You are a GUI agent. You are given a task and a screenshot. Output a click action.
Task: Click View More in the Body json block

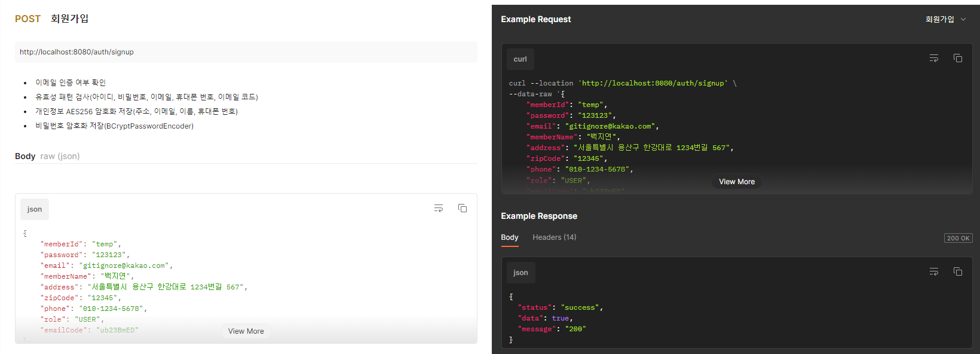point(246,331)
